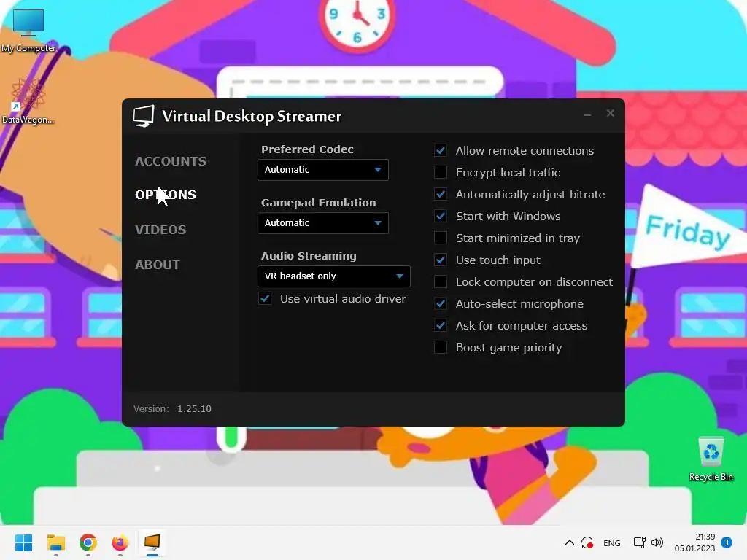Switch to the ACCOUNTS tab
Screen dimensions: 747x560
171,161
